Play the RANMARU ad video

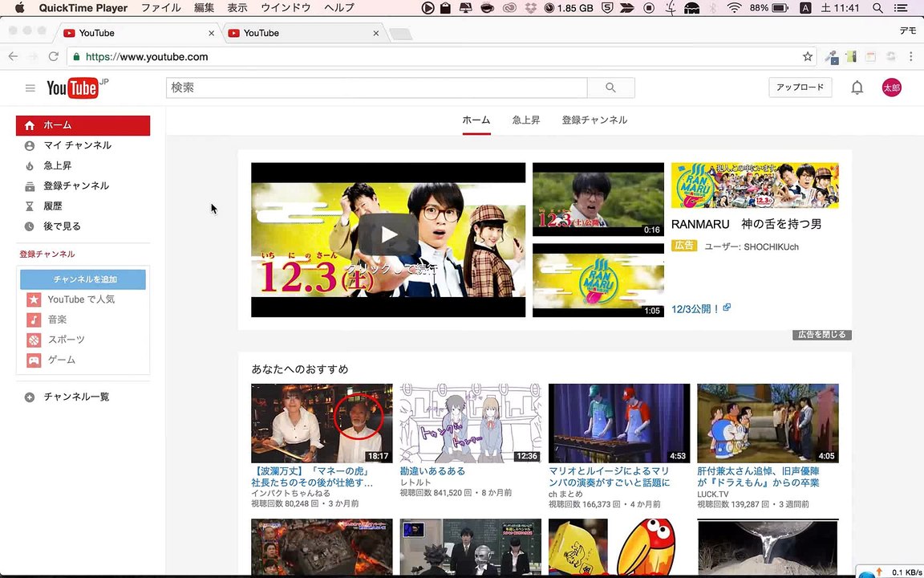click(x=387, y=234)
